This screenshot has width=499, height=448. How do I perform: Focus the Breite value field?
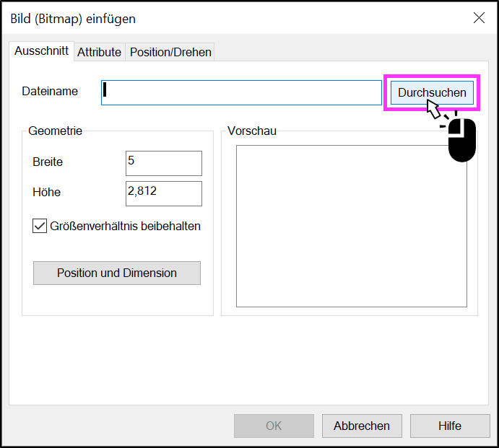[x=164, y=163]
